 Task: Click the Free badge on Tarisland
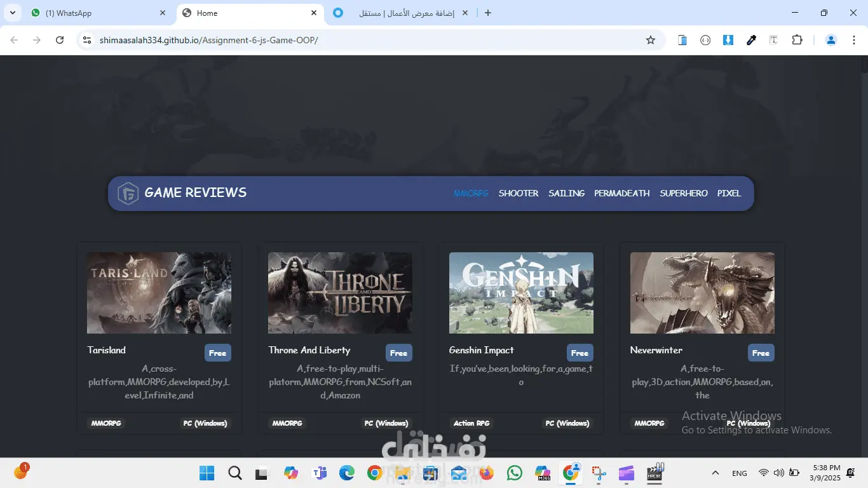[218, 353]
